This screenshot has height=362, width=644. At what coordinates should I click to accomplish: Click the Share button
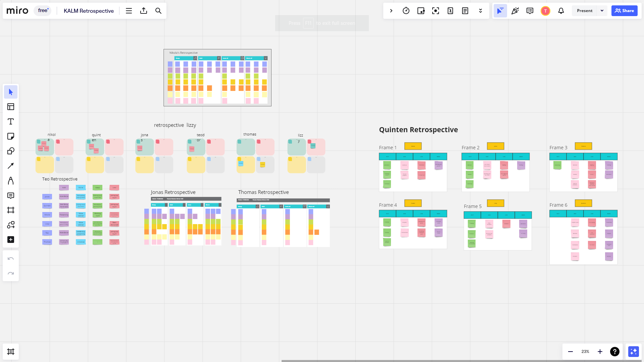(x=624, y=11)
